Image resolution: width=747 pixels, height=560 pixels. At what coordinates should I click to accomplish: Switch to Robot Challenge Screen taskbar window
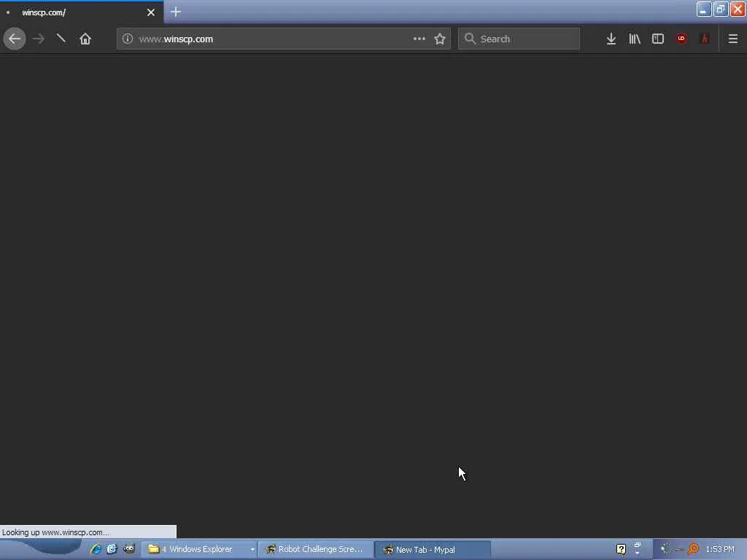[x=316, y=549]
